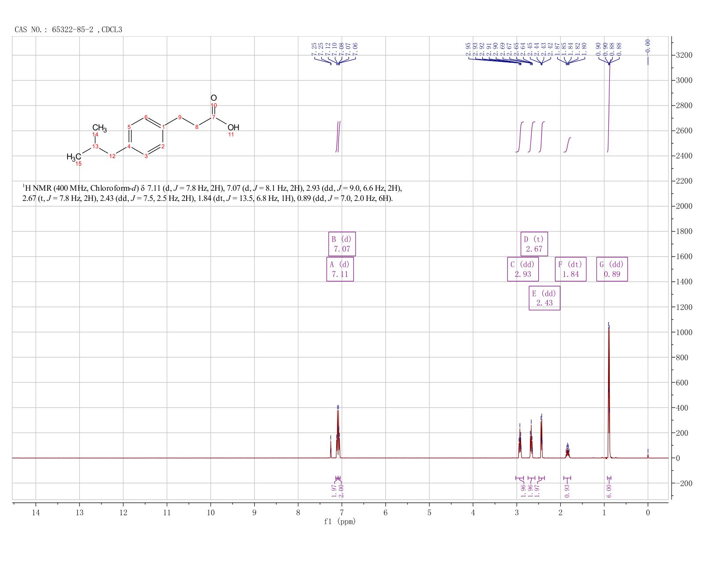Click the 1.80 peak label at top

585,49
